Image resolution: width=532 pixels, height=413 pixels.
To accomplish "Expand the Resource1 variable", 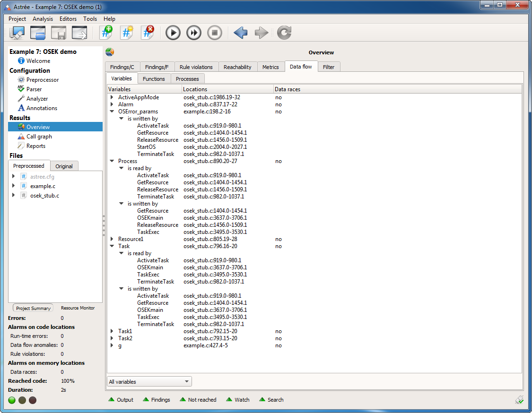I will point(112,239).
